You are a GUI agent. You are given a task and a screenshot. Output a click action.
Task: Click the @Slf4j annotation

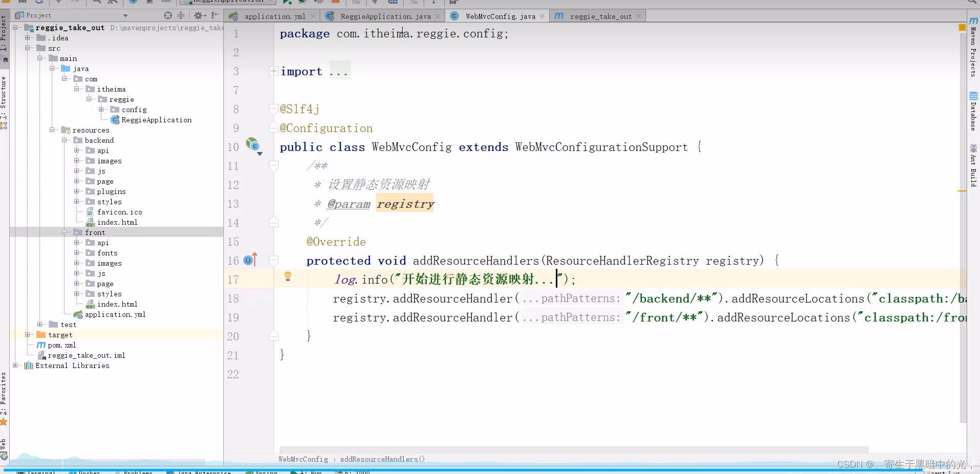pos(300,109)
